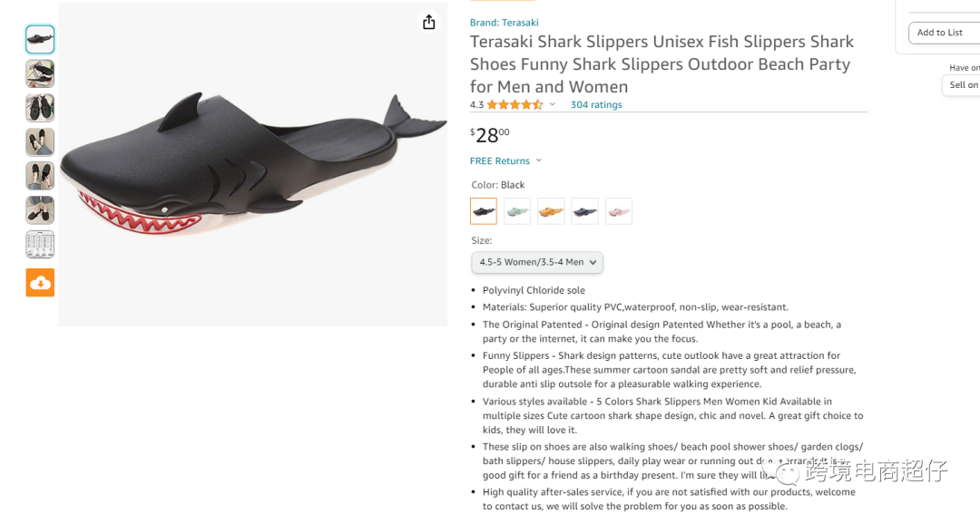
Task: Expand the FREE Returns chevron
Action: click(539, 160)
